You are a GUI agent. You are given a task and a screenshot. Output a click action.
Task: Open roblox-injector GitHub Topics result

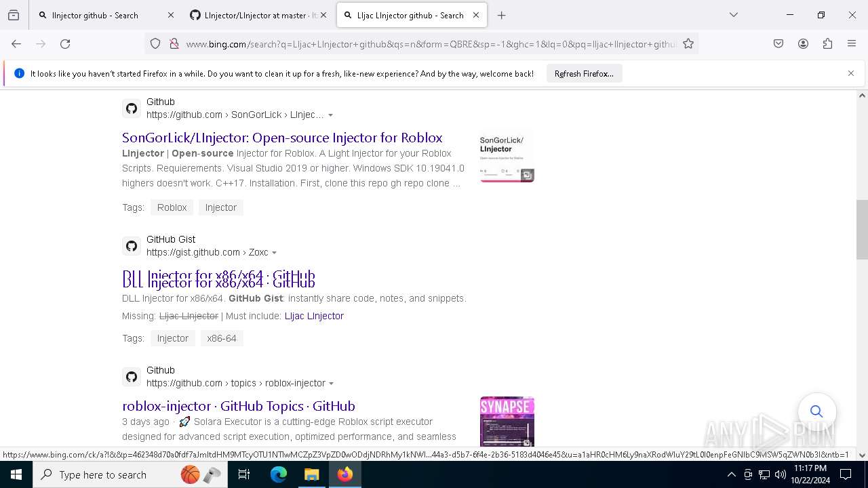pos(239,406)
